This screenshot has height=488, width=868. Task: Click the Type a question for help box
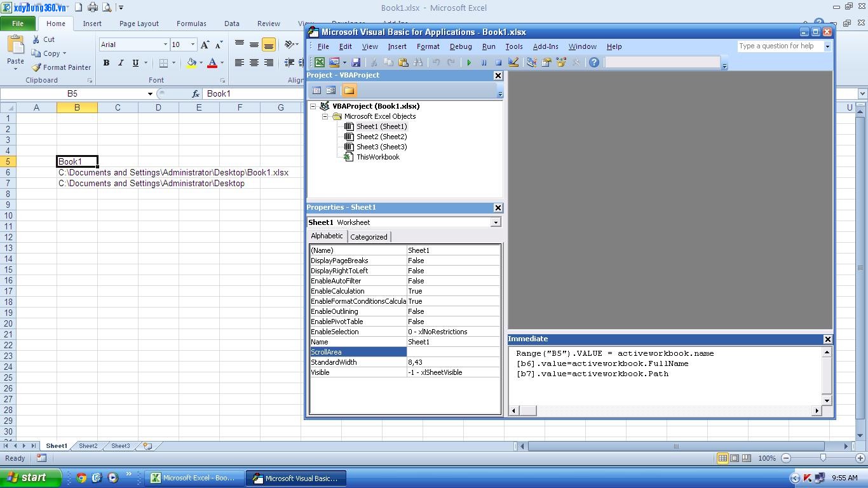[x=780, y=46]
